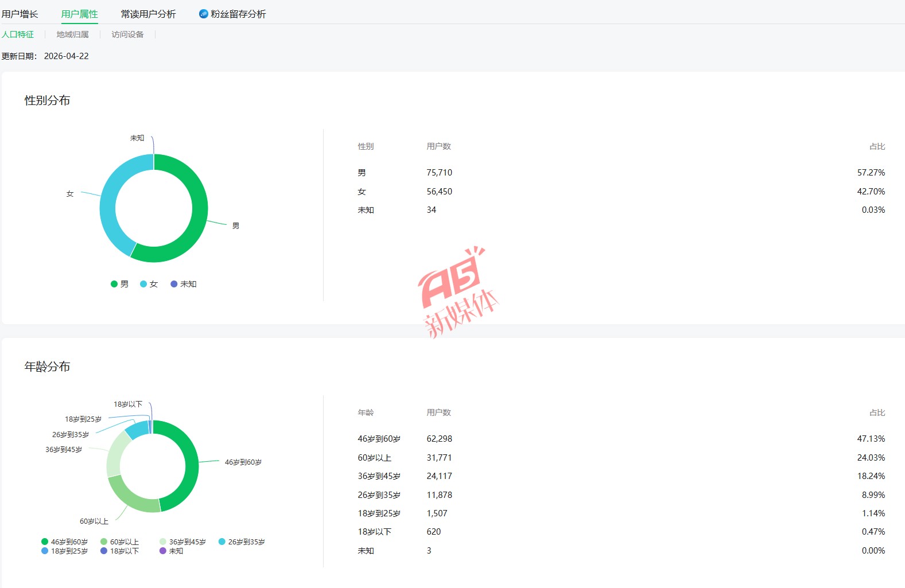Toggle the 18岁到25岁 legend marker
905x588 pixels.
[x=45, y=551]
